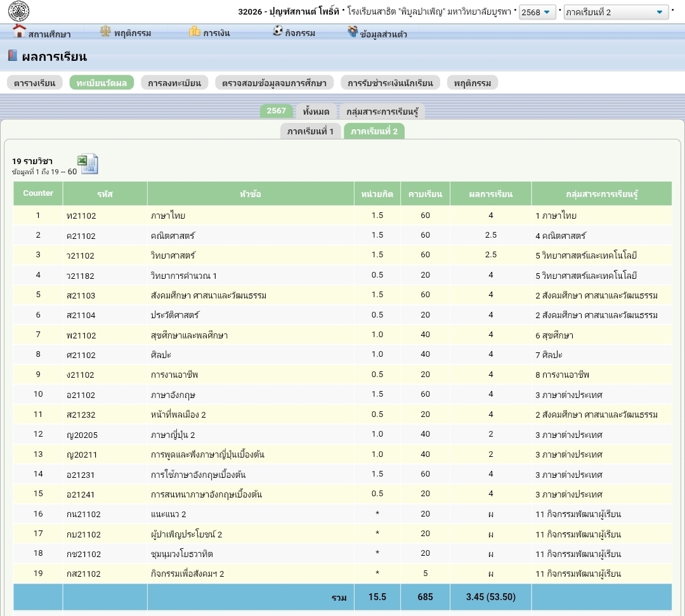The height and width of the screenshot is (616, 685).
Task: Open the กิจกรรม menu
Action: (300, 34)
